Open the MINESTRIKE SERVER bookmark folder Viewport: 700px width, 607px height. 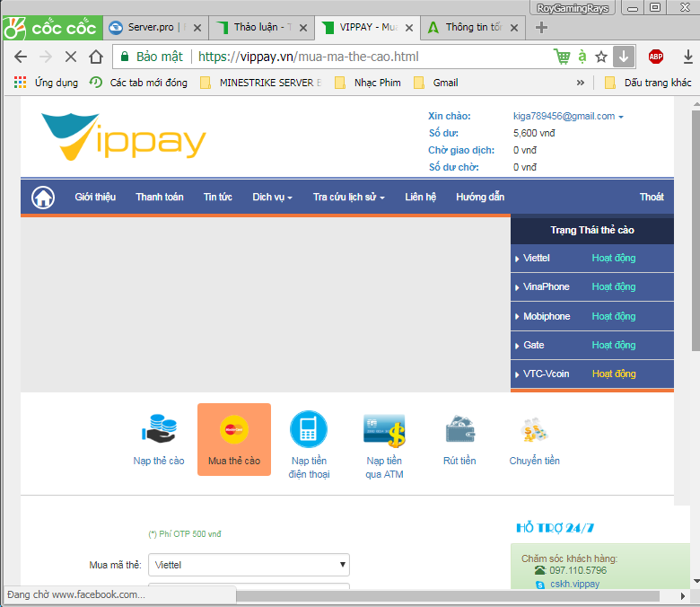pyautogui.click(x=261, y=83)
